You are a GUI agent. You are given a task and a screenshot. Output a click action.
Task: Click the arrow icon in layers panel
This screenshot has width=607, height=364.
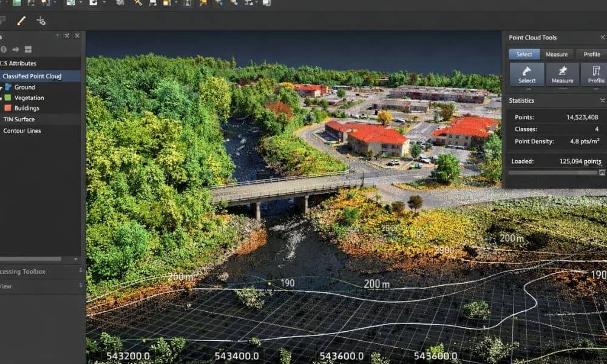pyautogui.click(x=16, y=49)
